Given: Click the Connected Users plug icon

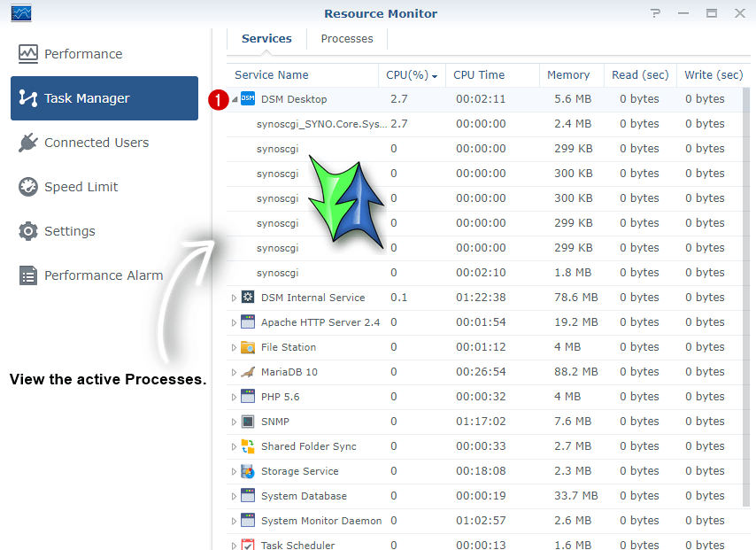Looking at the screenshot, I should coord(28,143).
